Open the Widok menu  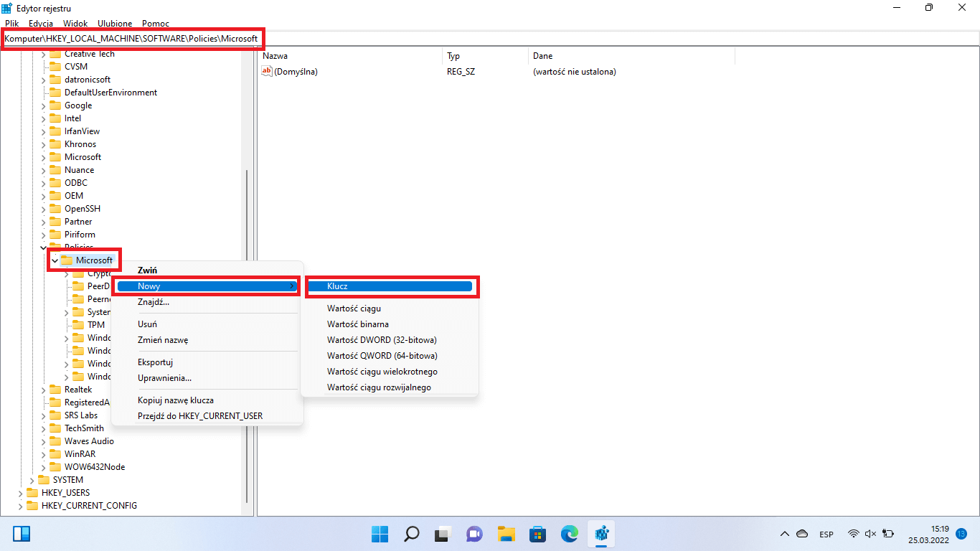[75, 24]
